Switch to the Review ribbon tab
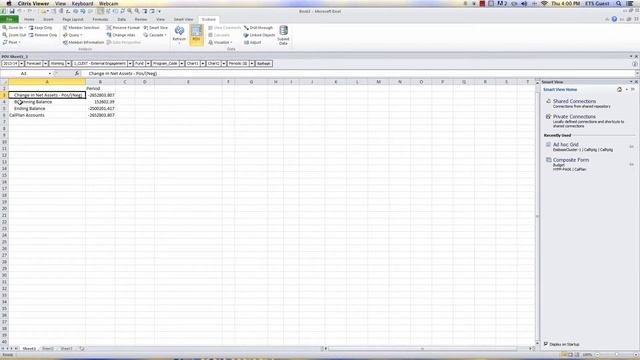Image resolution: width=640 pixels, height=360 pixels. point(141,19)
